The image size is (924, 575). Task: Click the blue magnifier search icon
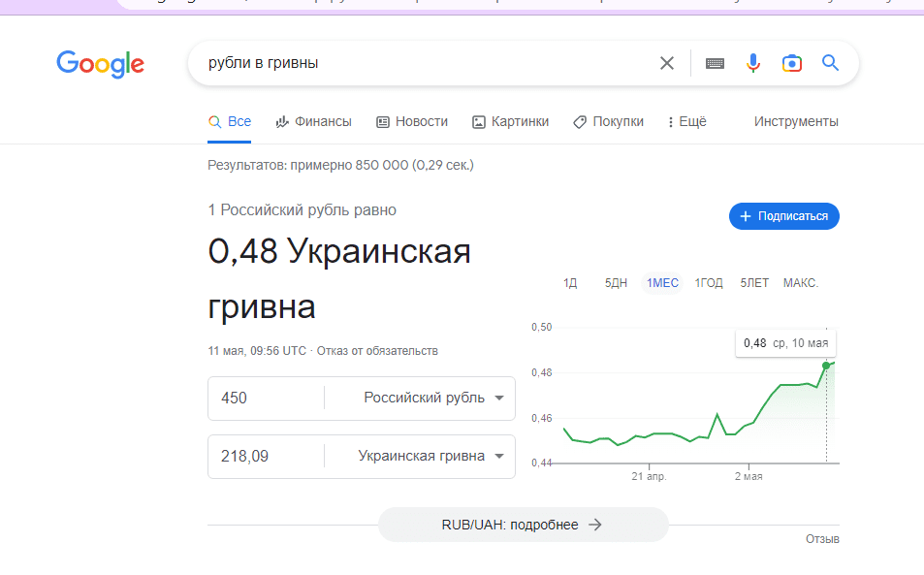tap(830, 64)
